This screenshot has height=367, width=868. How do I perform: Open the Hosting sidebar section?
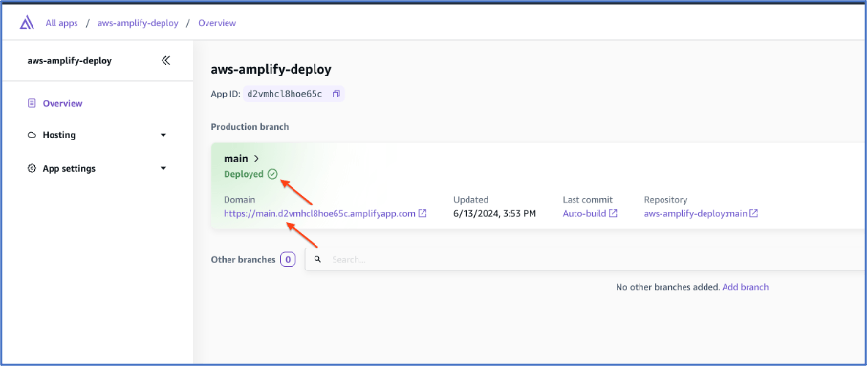(58, 135)
